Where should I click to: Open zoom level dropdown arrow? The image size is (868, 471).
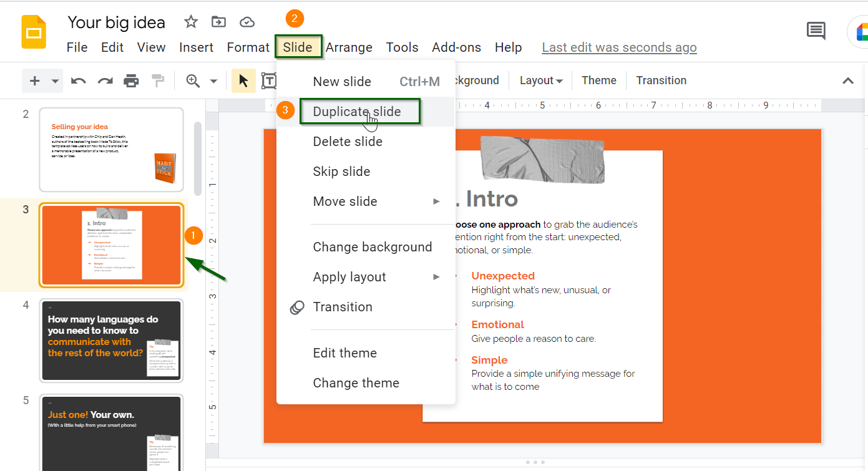213,81
